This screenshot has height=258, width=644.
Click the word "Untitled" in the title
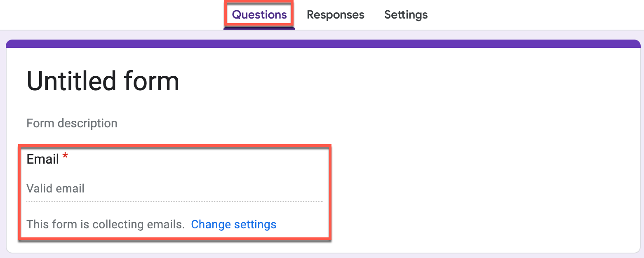pos(72,81)
